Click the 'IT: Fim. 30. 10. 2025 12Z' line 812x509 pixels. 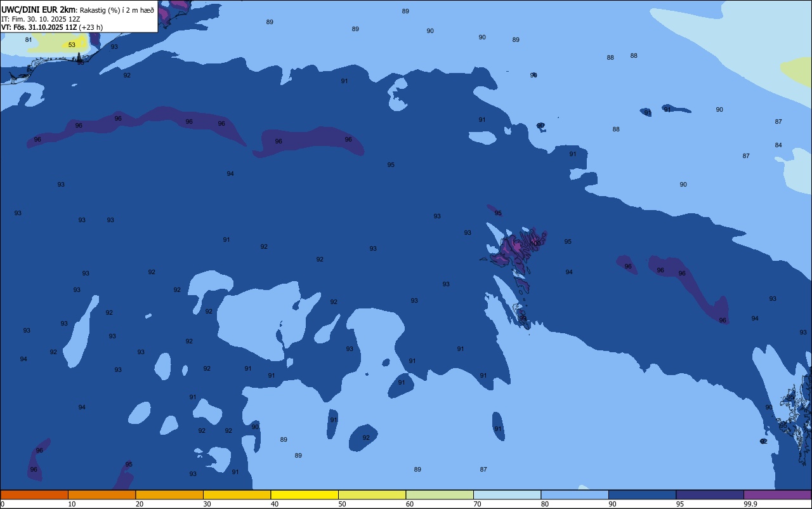tap(41, 18)
